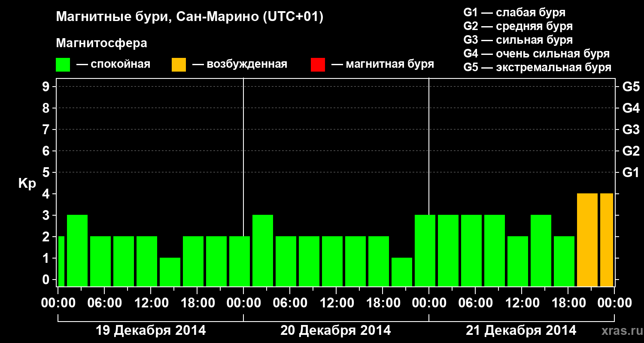The image size is (644, 343).
Task: Click the Kp 1 bar on 20 December
Action: (402, 272)
